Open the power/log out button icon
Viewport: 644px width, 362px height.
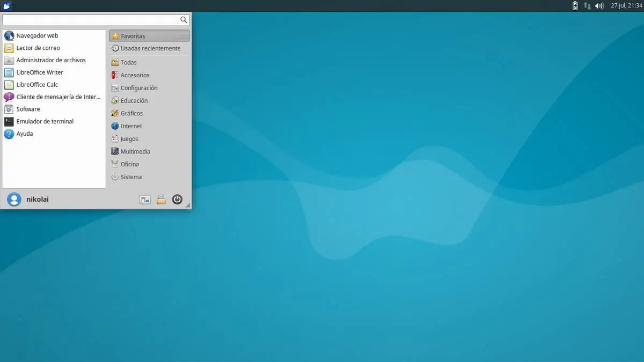click(x=177, y=200)
